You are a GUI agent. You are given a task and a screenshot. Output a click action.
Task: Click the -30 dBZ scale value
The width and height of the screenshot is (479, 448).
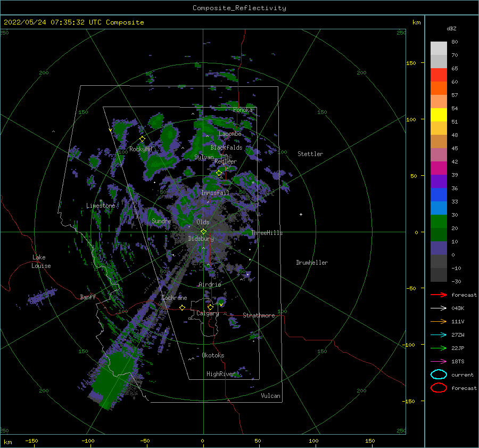click(x=456, y=281)
